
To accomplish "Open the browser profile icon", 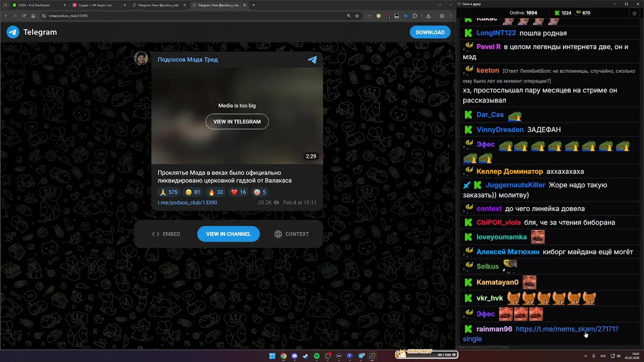I will (442, 16).
